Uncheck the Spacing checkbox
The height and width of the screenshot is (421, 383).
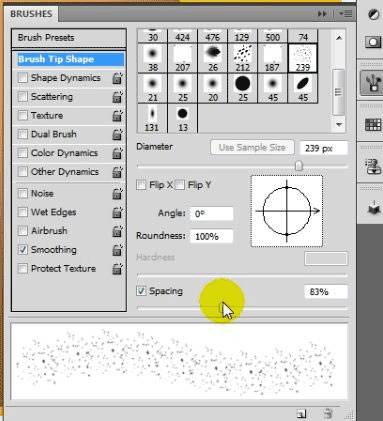pos(141,291)
